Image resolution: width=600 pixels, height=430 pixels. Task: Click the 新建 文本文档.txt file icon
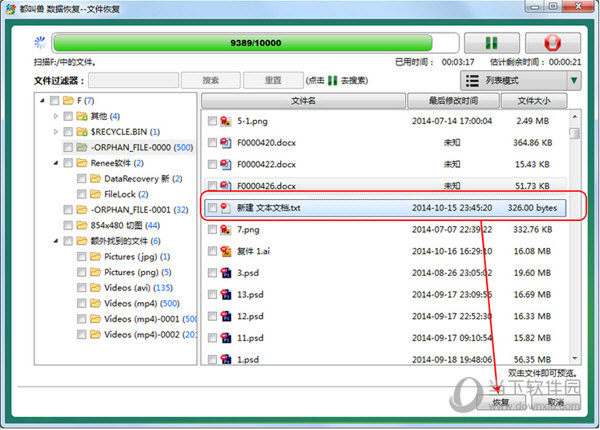[226, 208]
